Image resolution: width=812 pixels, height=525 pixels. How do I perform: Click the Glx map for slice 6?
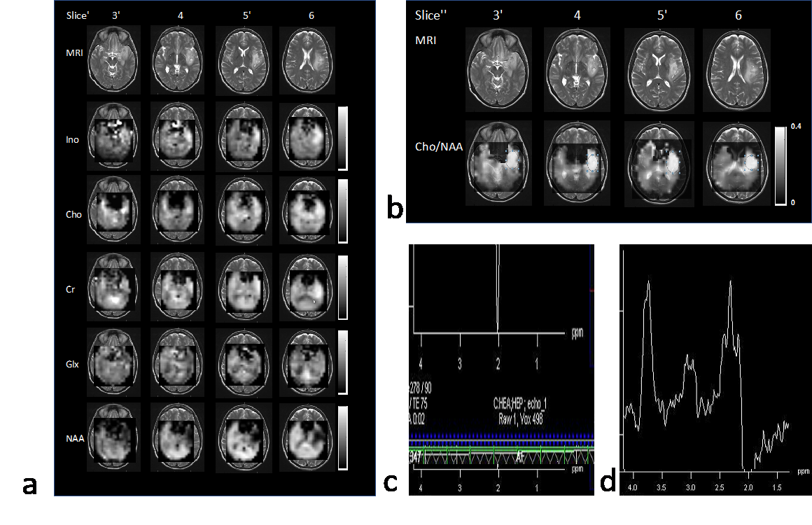click(307, 362)
